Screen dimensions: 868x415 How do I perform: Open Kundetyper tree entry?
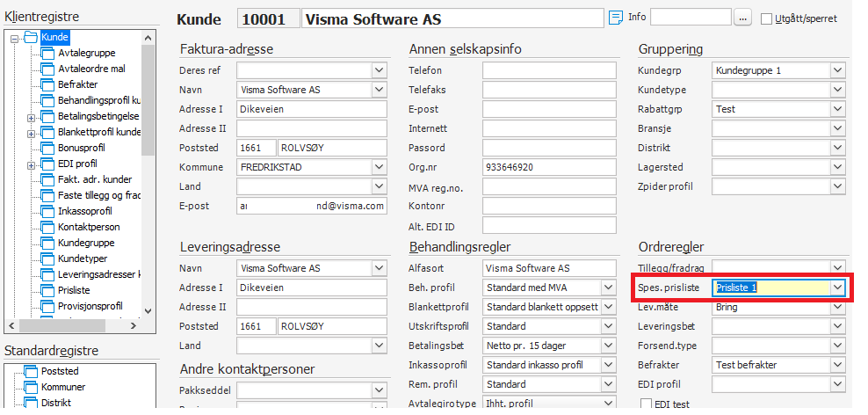pos(83,258)
